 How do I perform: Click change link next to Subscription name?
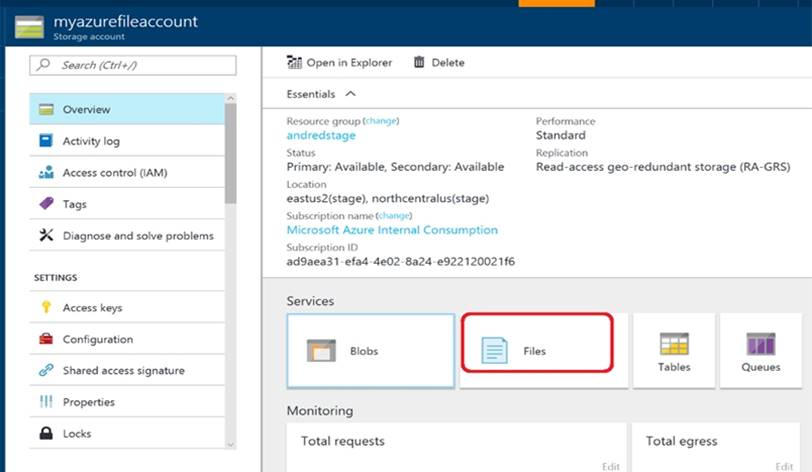393,215
